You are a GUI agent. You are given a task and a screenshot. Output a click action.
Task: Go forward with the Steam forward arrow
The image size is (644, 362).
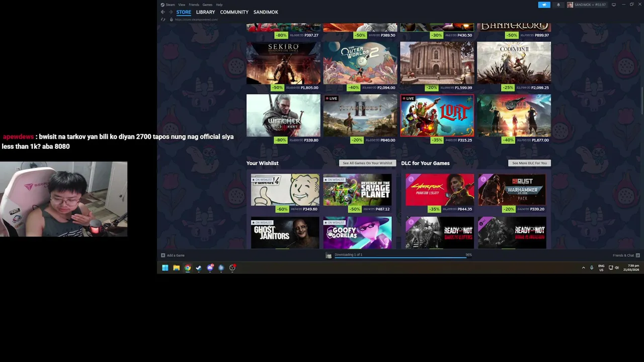click(171, 12)
